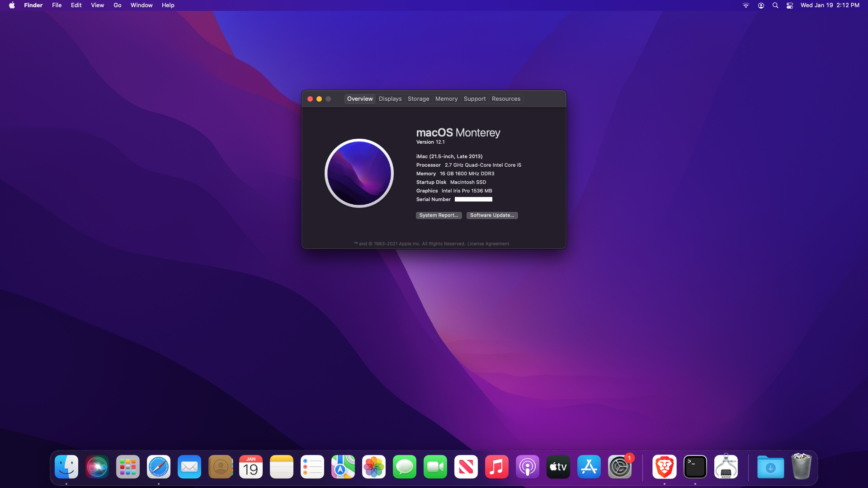Open the View menu
The width and height of the screenshot is (868, 488).
[98, 5]
